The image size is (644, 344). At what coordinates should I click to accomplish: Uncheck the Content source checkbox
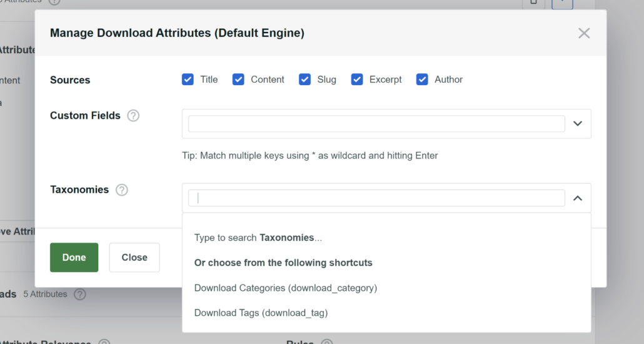tap(238, 79)
